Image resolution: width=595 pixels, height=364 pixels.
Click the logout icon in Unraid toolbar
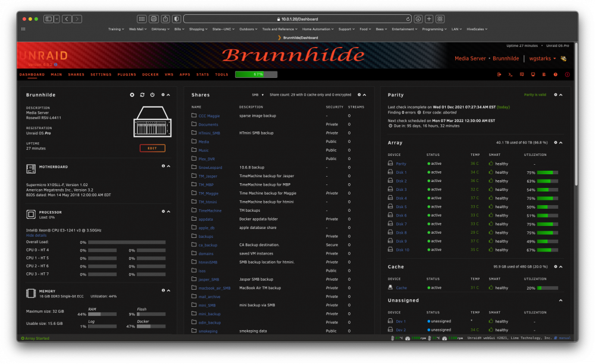click(499, 75)
